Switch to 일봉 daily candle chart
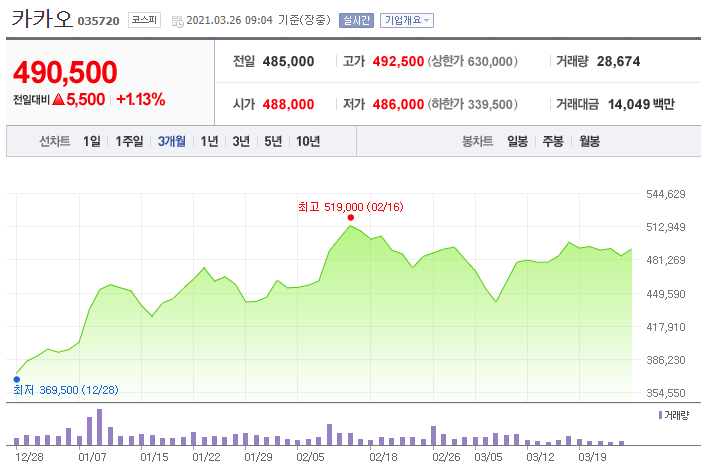 [517, 141]
